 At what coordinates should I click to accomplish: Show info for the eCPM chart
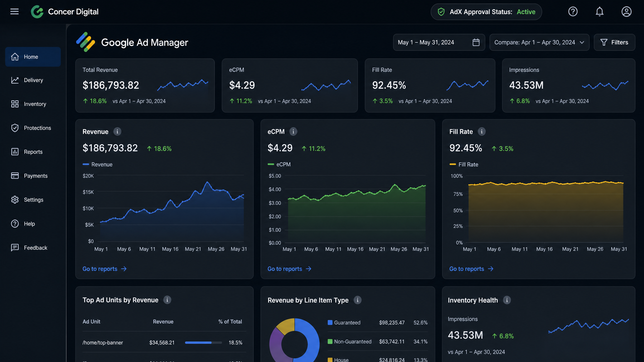point(293,131)
